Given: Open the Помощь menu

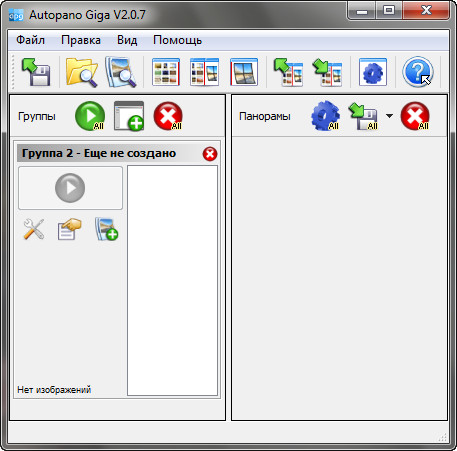Looking at the screenshot, I should pyautogui.click(x=177, y=40).
